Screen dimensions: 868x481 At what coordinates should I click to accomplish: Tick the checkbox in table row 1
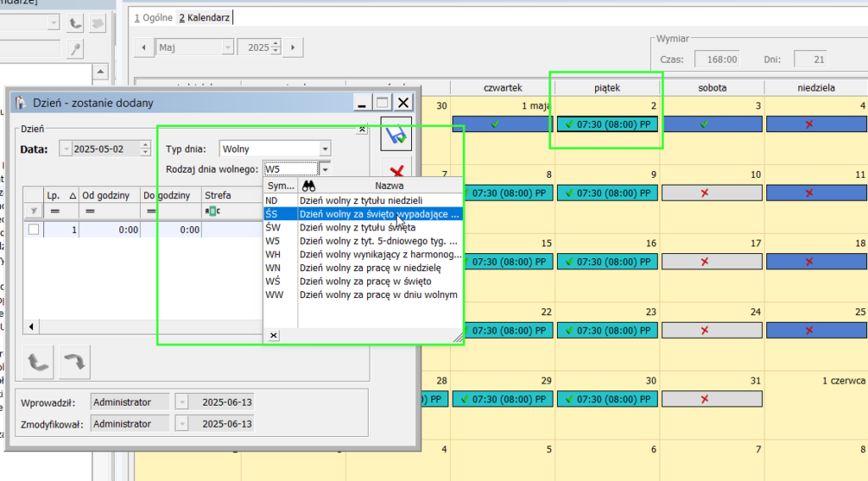(x=34, y=229)
